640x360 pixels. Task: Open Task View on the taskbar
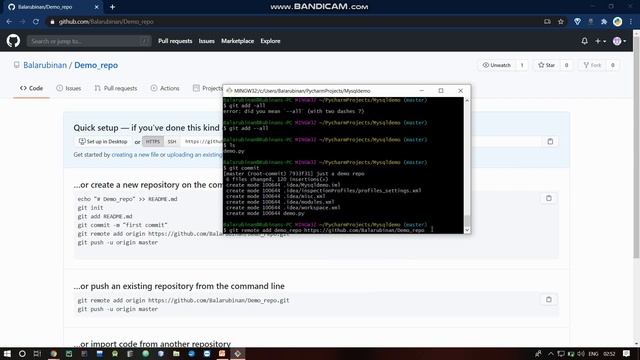tap(37, 353)
